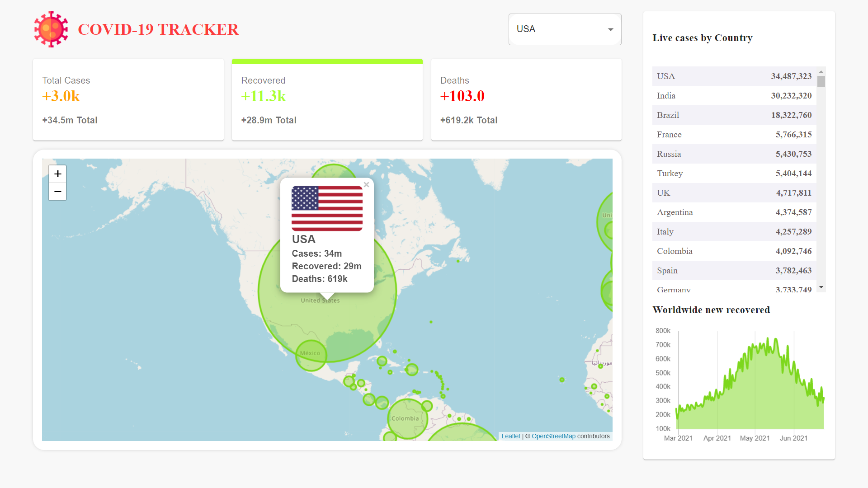The image size is (868, 488).
Task: Zoom out on the map
Action: tap(57, 192)
